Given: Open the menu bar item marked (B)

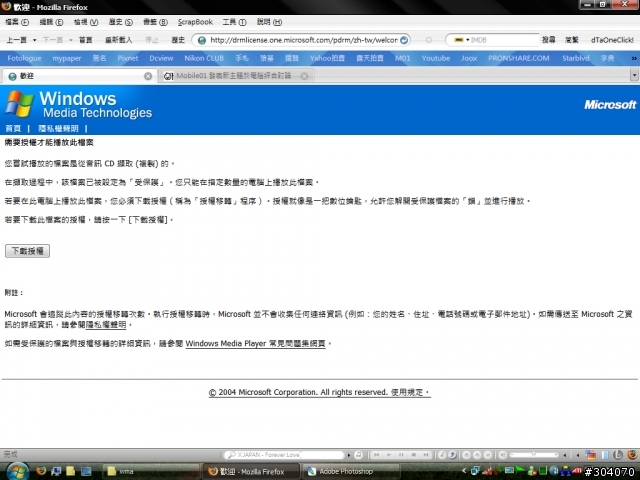Looking at the screenshot, I should (155, 22).
